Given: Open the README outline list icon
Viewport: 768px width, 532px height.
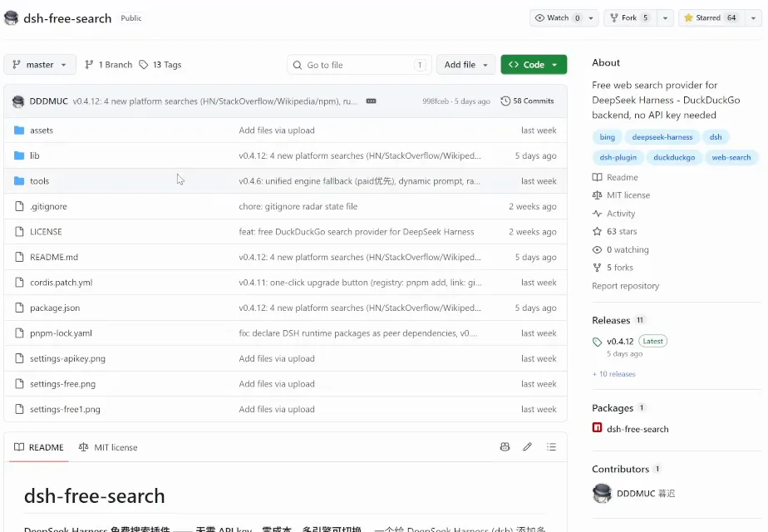Looking at the screenshot, I should 552,446.
